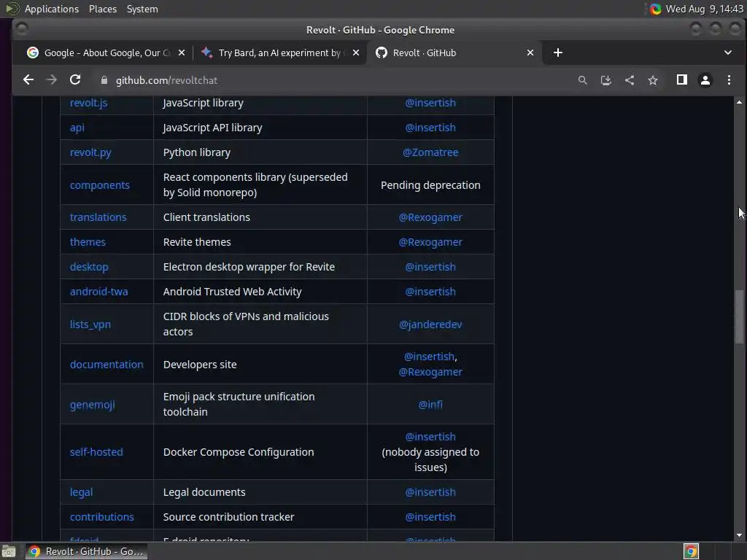This screenshot has width=747, height=560.
Task: Click the forward navigation arrow
Action: 52,80
